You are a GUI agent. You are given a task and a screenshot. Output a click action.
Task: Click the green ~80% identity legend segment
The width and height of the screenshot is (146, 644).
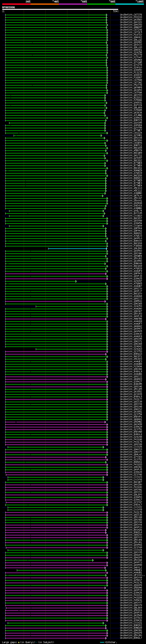[101, 4]
